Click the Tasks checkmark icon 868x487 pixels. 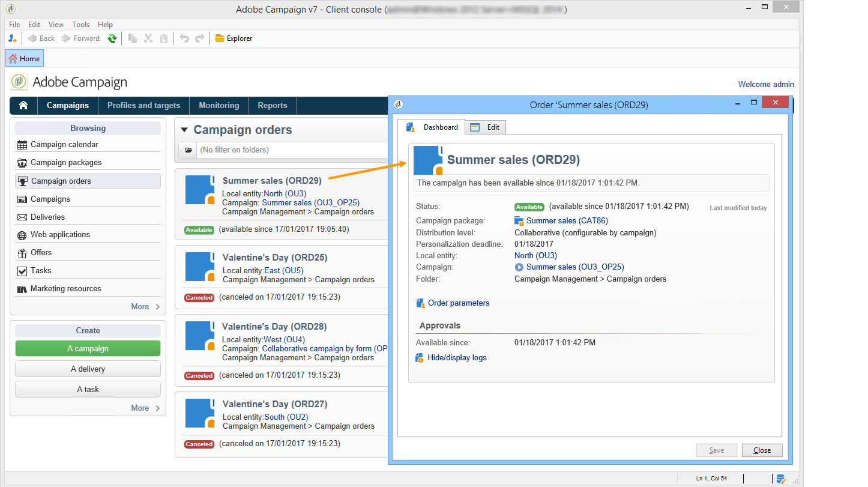(x=22, y=271)
